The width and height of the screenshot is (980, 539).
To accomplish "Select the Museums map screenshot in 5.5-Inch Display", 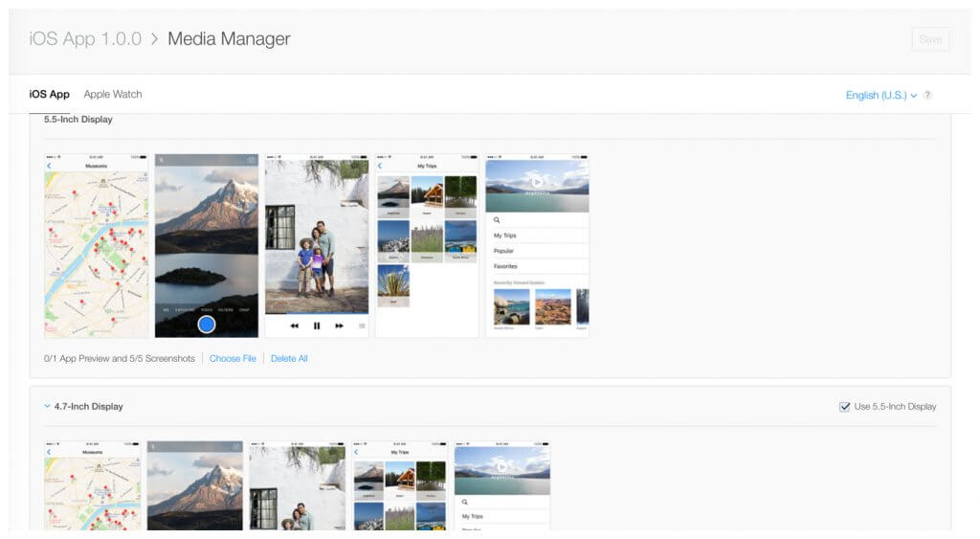I will pyautogui.click(x=97, y=246).
